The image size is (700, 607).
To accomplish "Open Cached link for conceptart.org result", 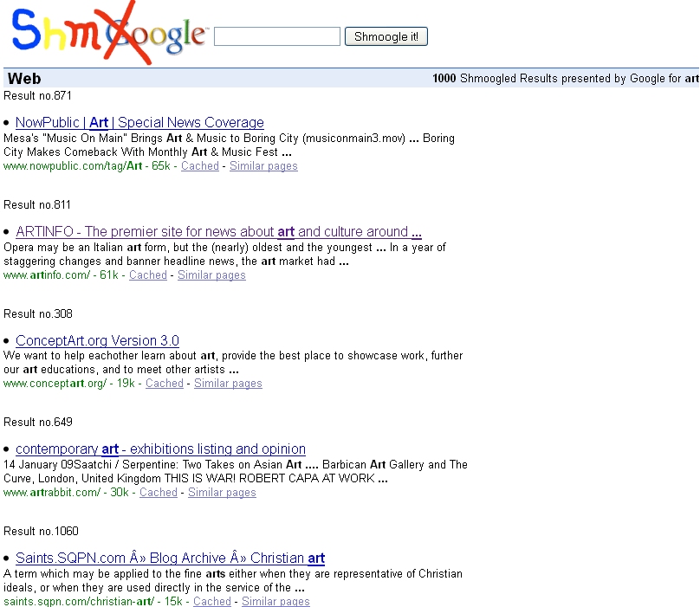I will click(165, 384).
